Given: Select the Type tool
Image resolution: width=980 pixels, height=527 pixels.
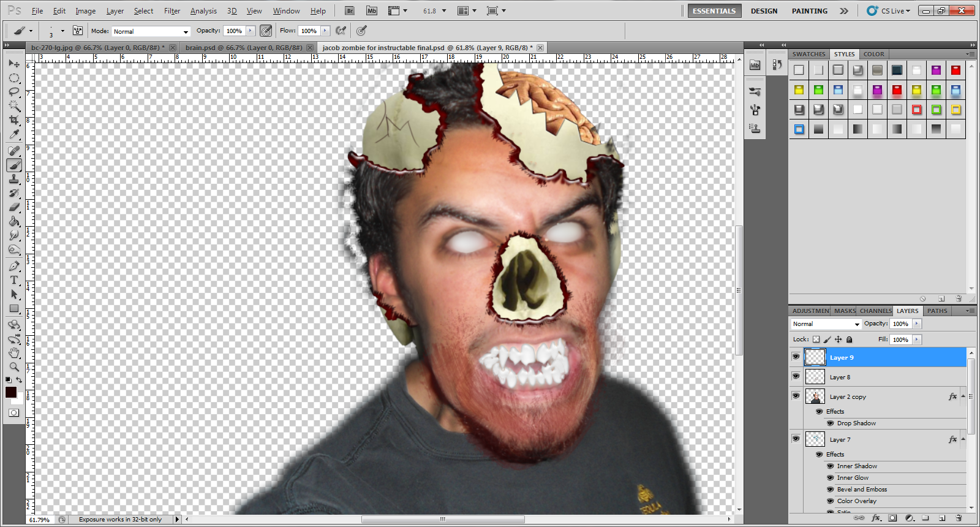Looking at the screenshot, I should coord(13,280).
